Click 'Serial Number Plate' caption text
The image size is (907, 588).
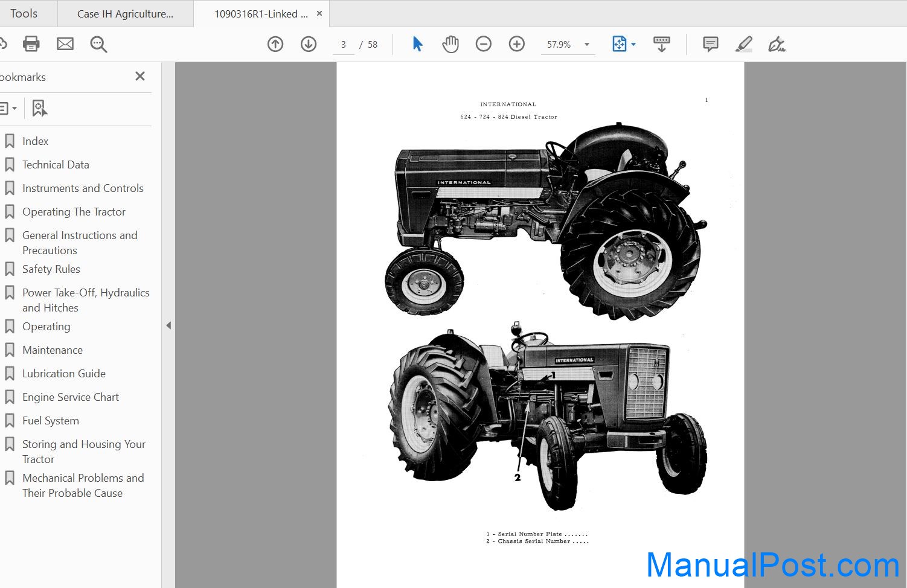[x=530, y=534]
